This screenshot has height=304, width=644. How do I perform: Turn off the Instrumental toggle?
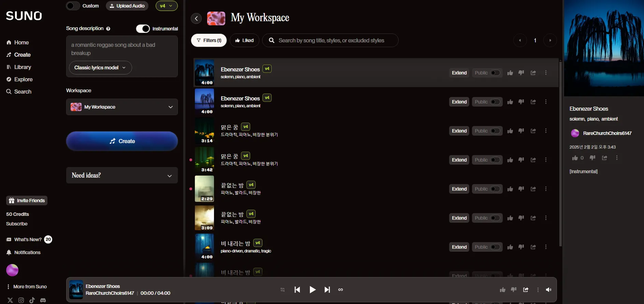point(143,29)
